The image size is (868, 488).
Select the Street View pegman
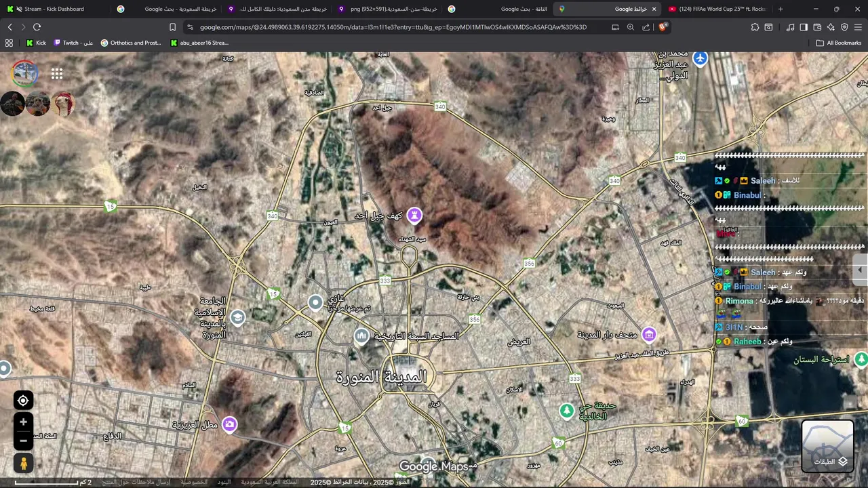23,464
